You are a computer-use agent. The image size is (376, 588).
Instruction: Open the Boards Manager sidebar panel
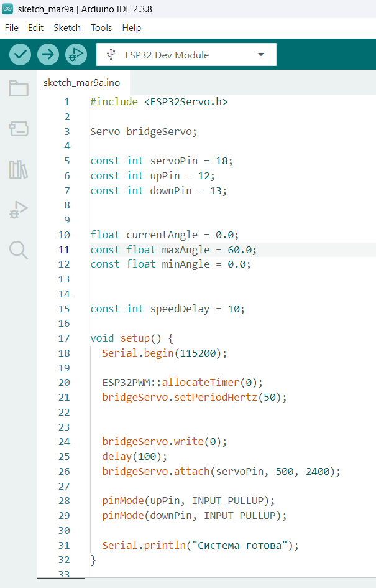click(x=19, y=129)
